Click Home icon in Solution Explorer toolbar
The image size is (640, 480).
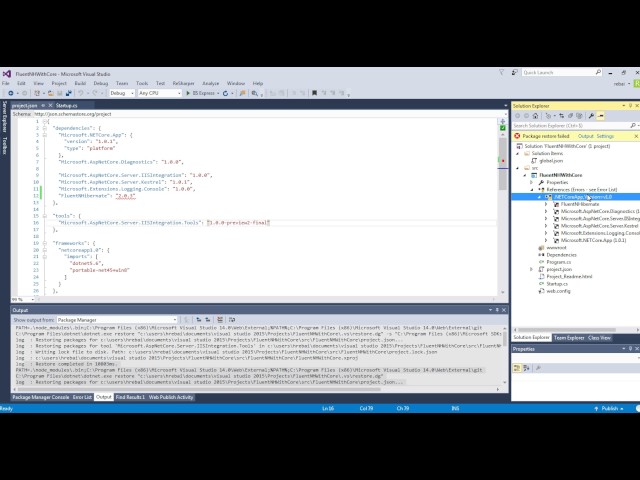536,116
